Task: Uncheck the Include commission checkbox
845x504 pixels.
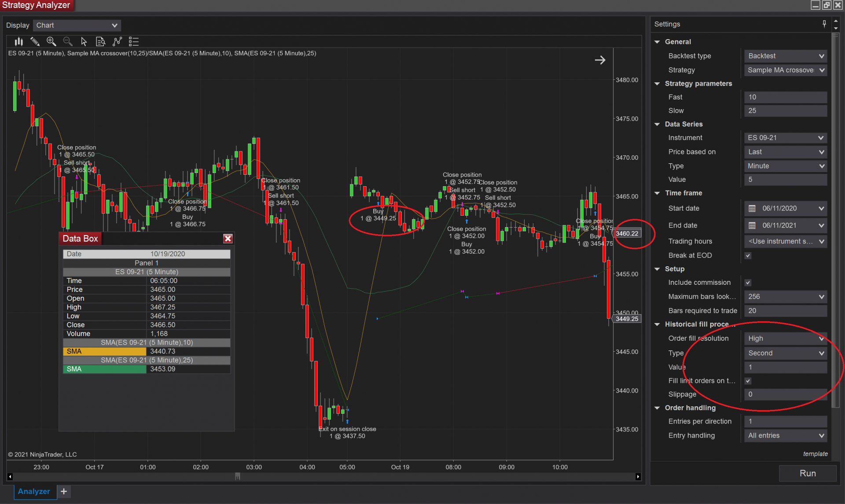Action: (748, 283)
